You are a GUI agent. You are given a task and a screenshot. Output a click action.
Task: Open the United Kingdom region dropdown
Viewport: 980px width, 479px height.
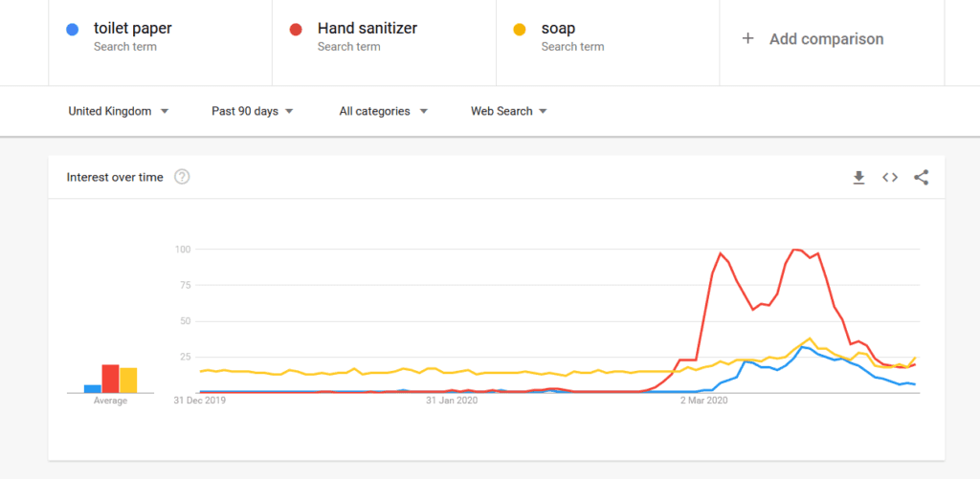click(119, 111)
